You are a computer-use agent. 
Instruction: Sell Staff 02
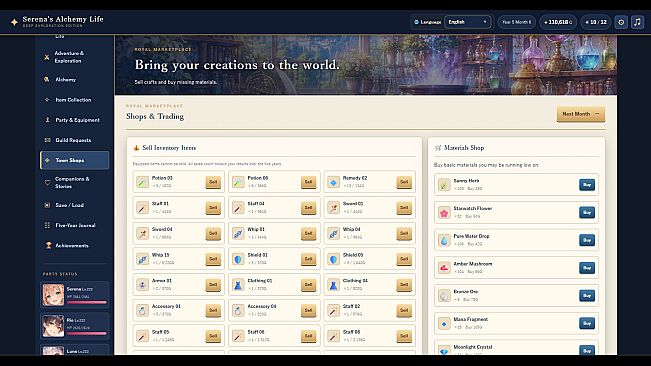click(x=404, y=310)
